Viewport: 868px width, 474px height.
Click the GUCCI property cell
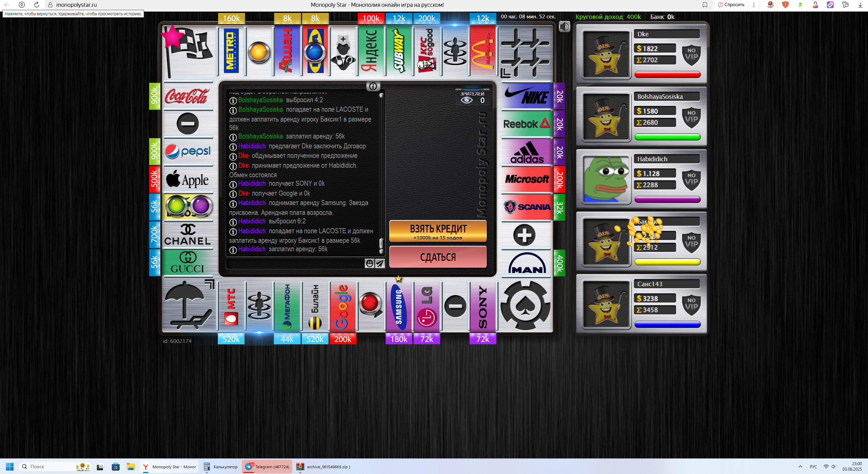[x=188, y=263]
